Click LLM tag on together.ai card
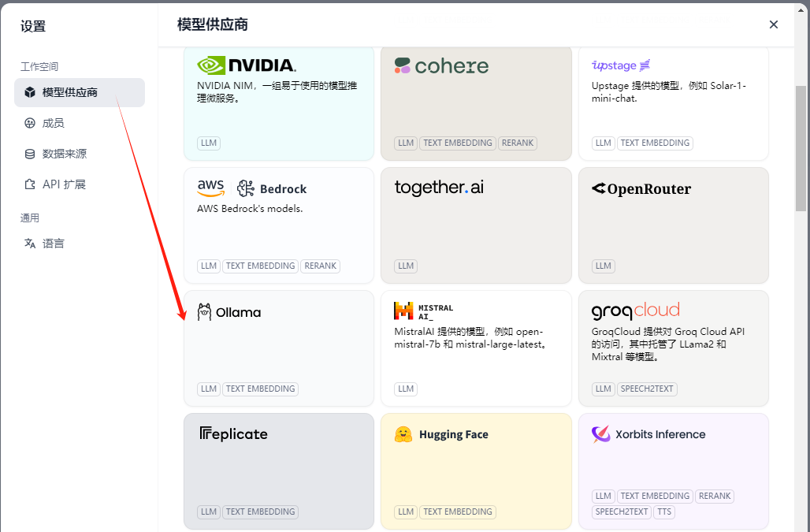810x532 pixels. tap(406, 266)
